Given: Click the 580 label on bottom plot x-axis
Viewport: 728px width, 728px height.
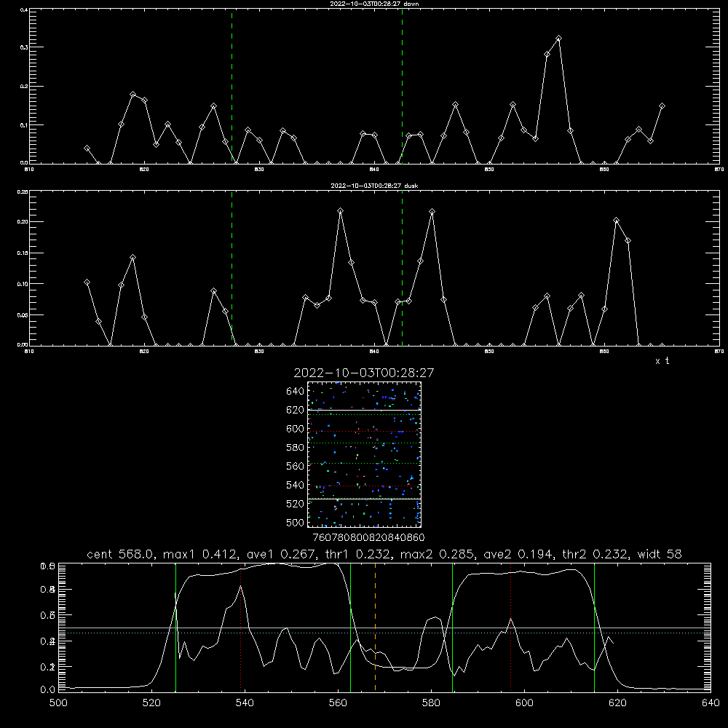Looking at the screenshot, I should (431, 703).
